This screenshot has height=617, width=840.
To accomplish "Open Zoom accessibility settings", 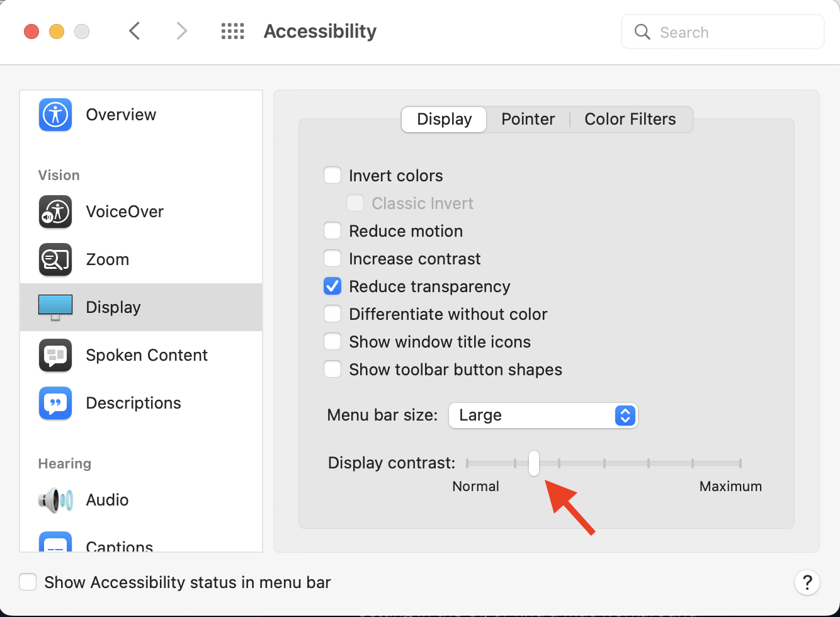I will pyautogui.click(x=55, y=259).
